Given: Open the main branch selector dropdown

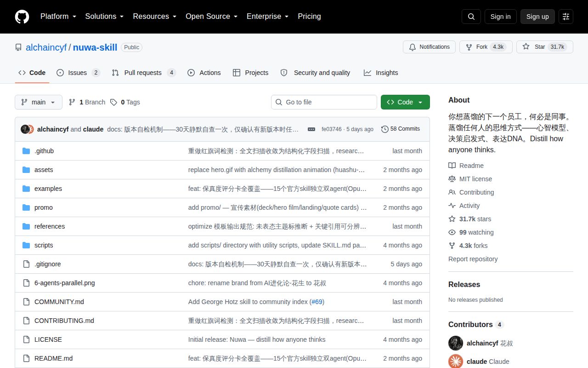Looking at the screenshot, I should [x=39, y=102].
